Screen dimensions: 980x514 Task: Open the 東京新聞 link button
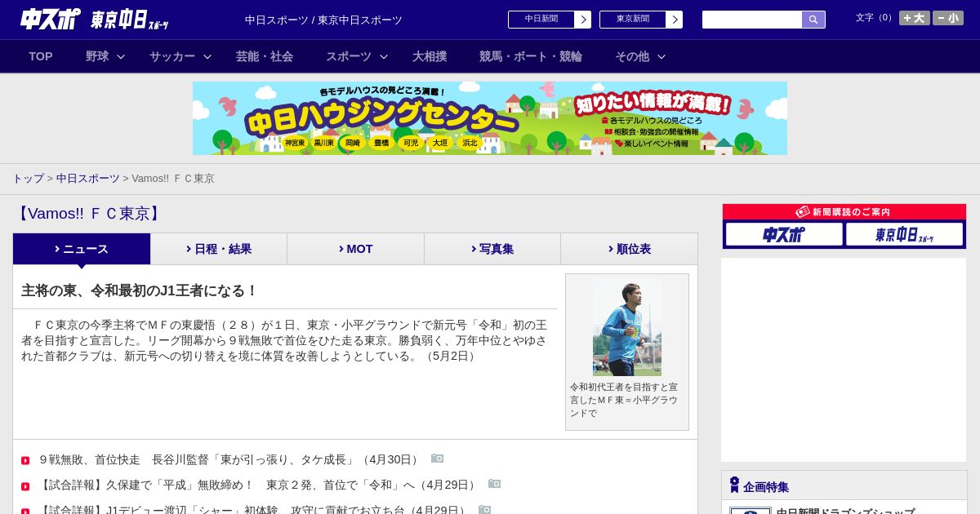pos(641,20)
